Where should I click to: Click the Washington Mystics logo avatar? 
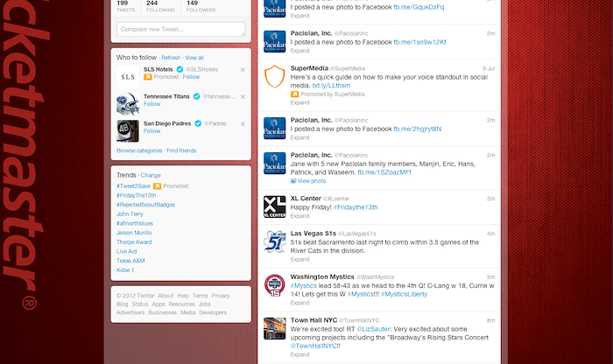(x=274, y=285)
